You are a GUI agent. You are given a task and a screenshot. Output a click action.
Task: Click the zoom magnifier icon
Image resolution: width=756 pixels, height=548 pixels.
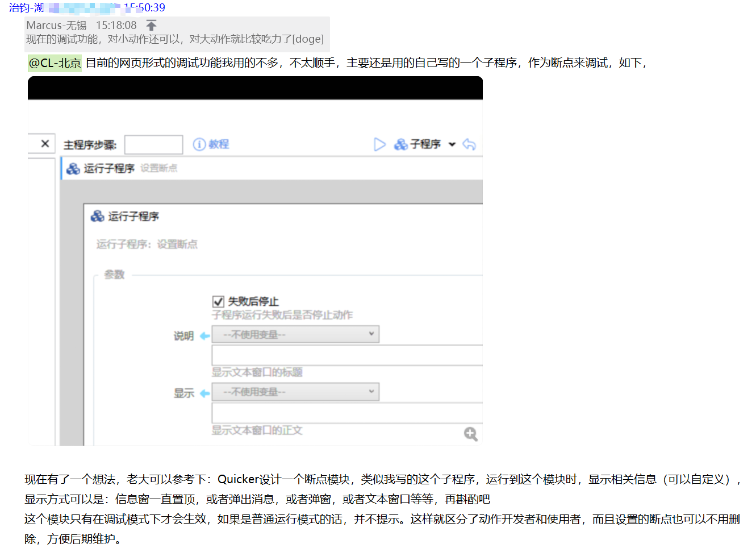470,434
